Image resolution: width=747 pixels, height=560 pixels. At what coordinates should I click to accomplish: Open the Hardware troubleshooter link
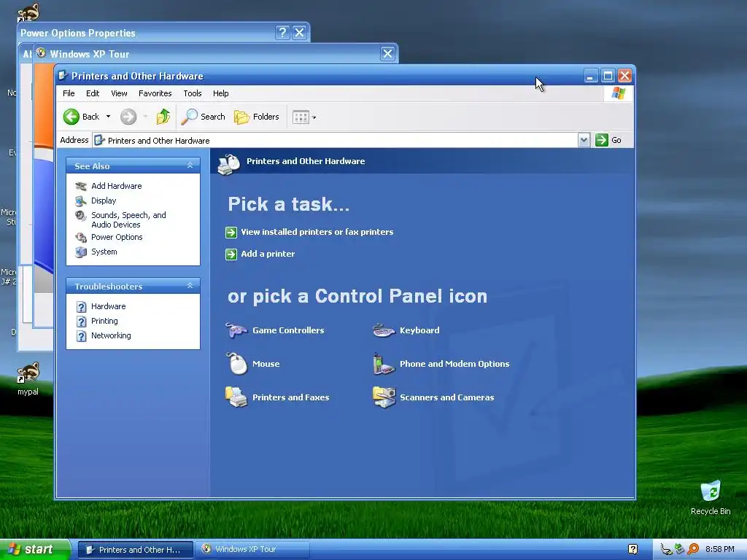108,306
